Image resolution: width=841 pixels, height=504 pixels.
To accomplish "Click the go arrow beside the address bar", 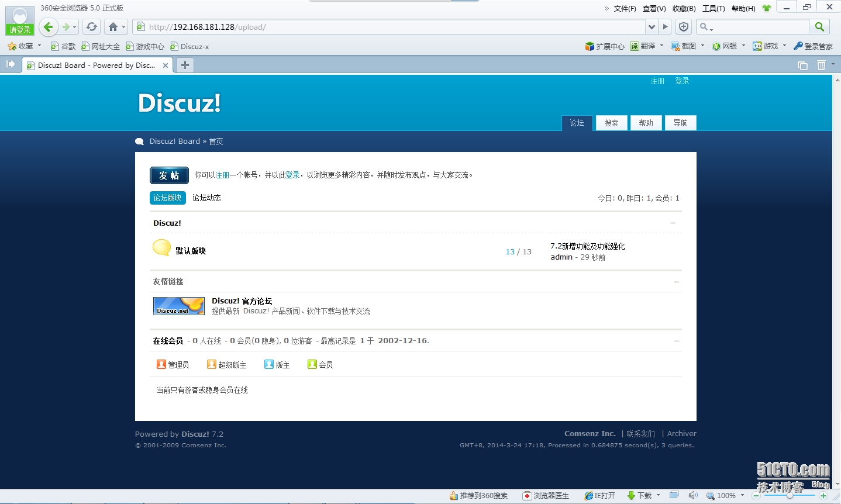I will tap(665, 27).
